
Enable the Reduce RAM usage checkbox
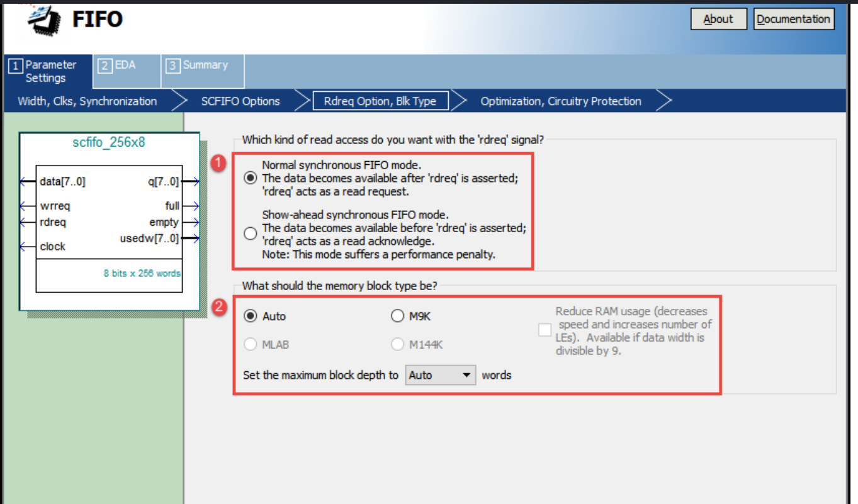coord(545,330)
